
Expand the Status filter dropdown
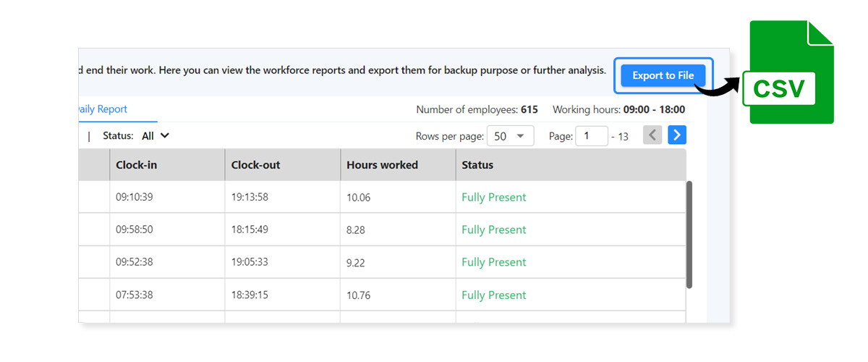coord(156,135)
